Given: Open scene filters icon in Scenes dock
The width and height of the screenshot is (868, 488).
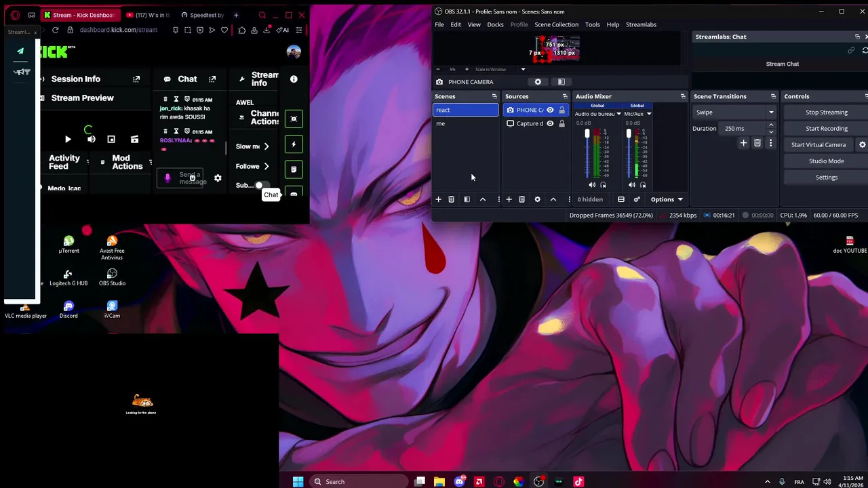Looking at the screenshot, I should (x=467, y=199).
